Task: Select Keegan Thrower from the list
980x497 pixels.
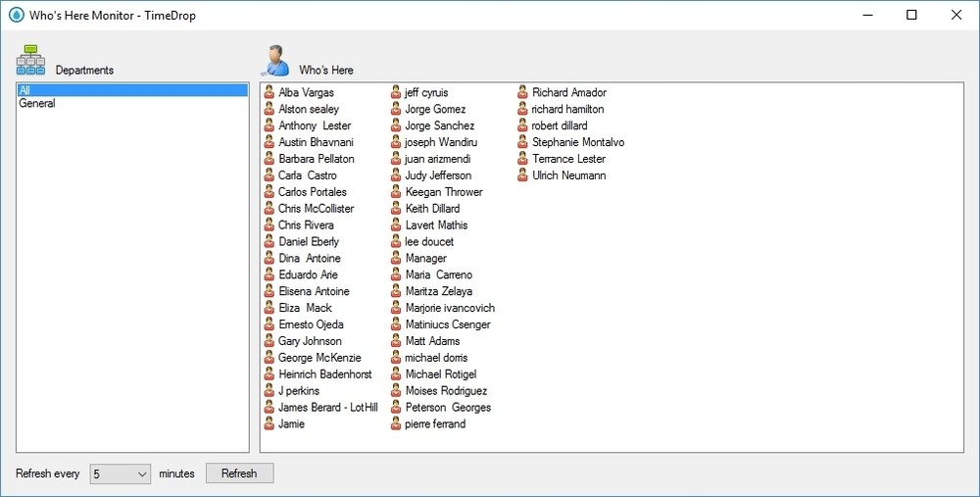Action: coord(443,192)
